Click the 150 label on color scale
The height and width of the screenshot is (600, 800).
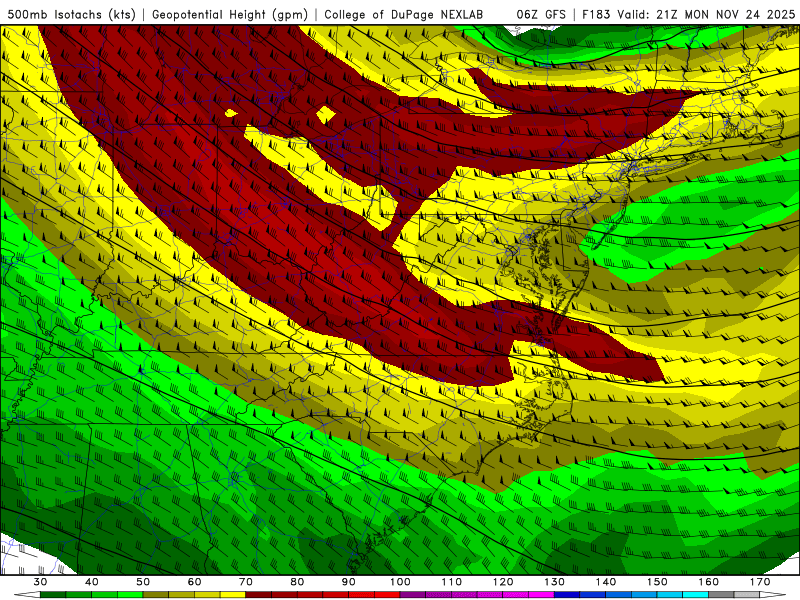(658, 582)
